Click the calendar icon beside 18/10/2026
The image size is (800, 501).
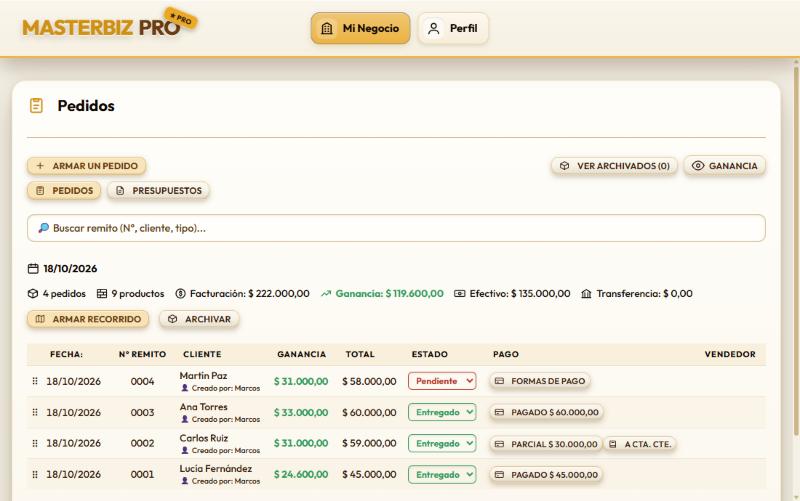pos(33,268)
